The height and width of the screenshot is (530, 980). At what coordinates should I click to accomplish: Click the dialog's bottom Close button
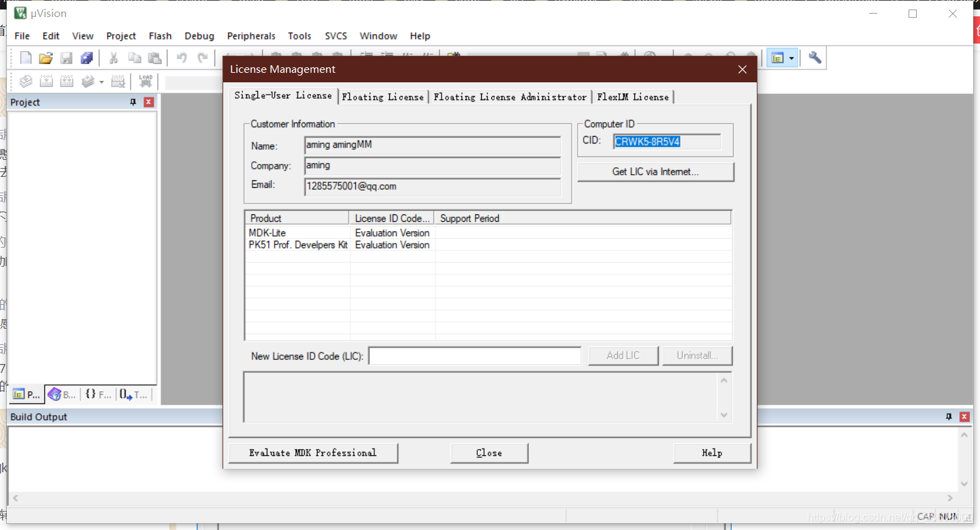pyautogui.click(x=489, y=453)
